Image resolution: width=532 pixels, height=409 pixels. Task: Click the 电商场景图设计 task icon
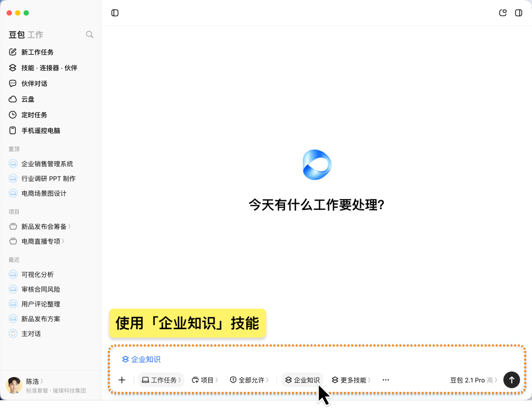(13, 194)
